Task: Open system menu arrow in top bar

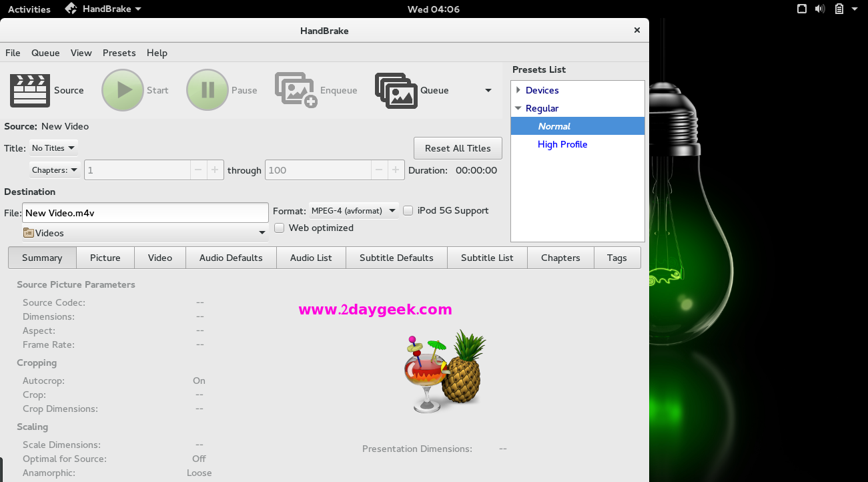Action: coord(855,9)
